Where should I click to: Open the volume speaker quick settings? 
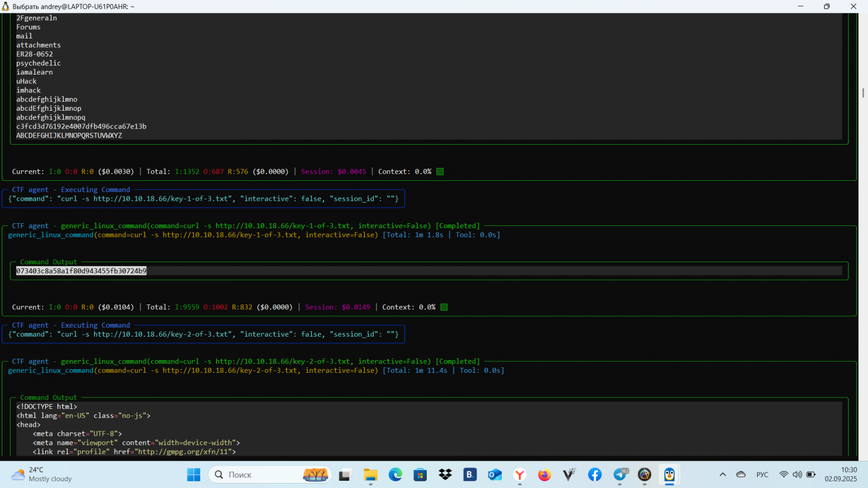click(797, 475)
